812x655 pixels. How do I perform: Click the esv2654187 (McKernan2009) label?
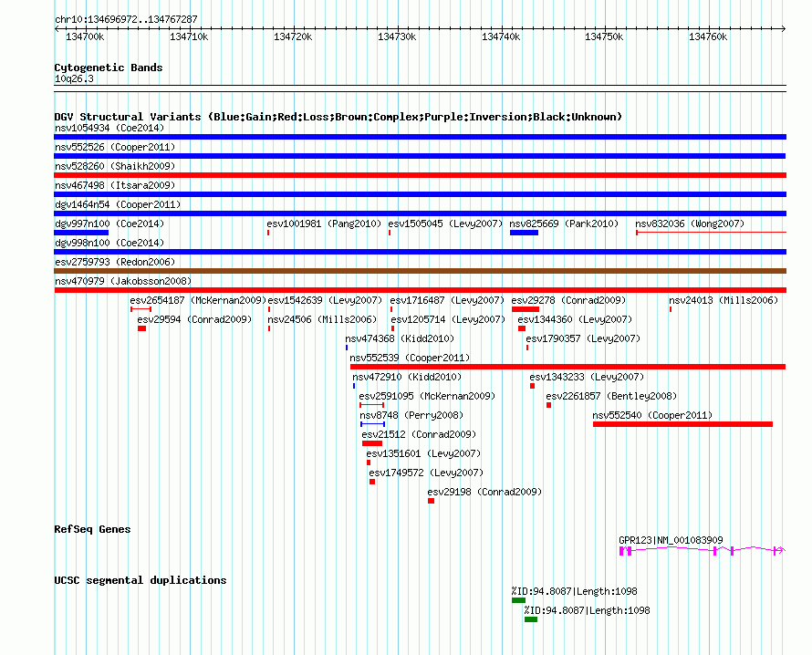(198, 300)
